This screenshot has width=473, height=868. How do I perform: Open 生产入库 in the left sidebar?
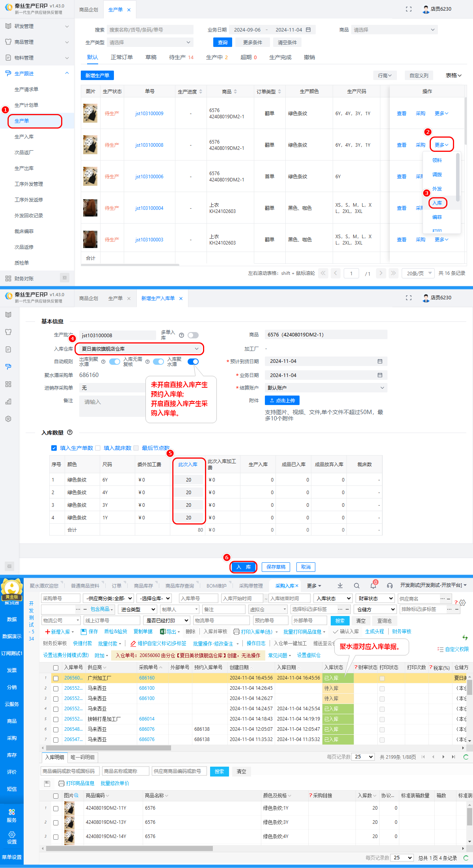tap(24, 136)
